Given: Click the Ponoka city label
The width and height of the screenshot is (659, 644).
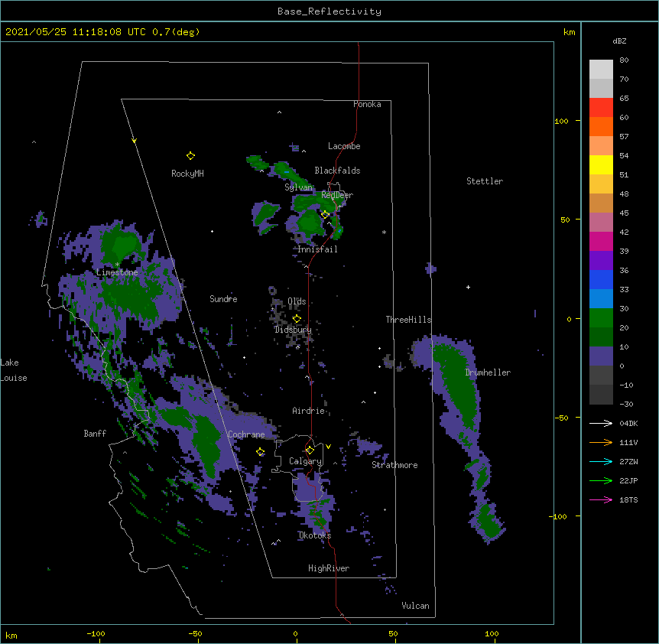Looking at the screenshot, I should 367,104.
